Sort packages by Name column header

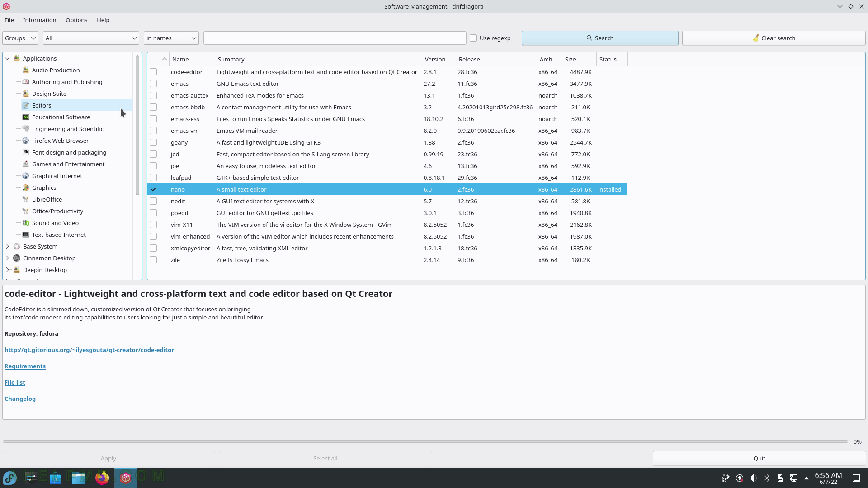point(192,59)
